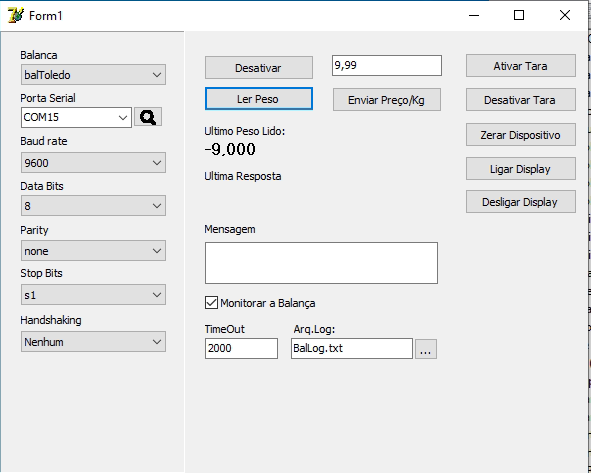Viewport: 591px width, 473px height.
Task: Open the Balanca dropdown showing balToledo
Action: tap(93, 75)
